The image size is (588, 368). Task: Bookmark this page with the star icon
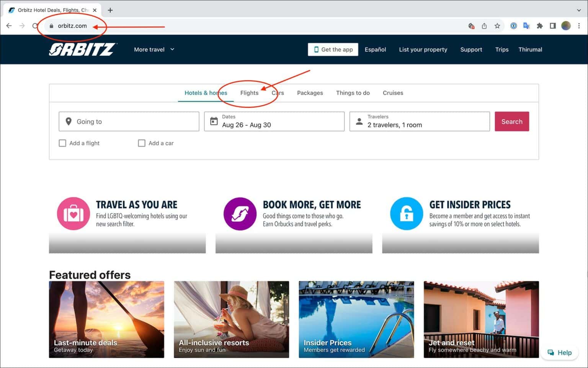[x=497, y=26]
